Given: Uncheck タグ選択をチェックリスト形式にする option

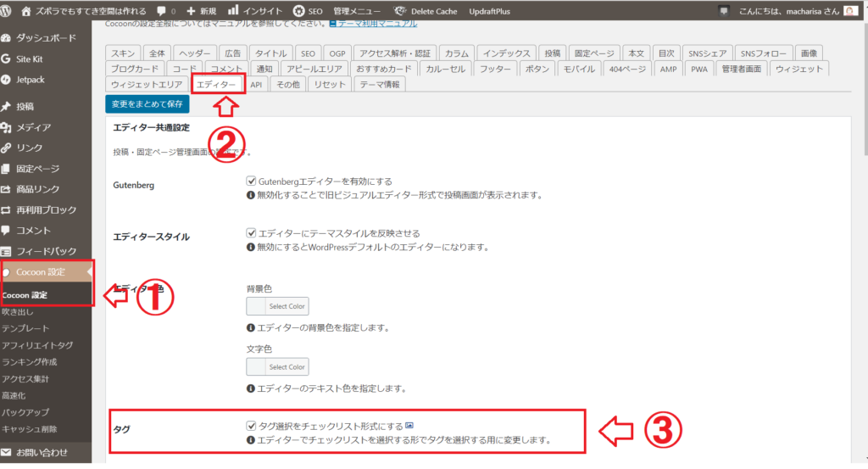Looking at the screenshot, I should tap(251, 426).
